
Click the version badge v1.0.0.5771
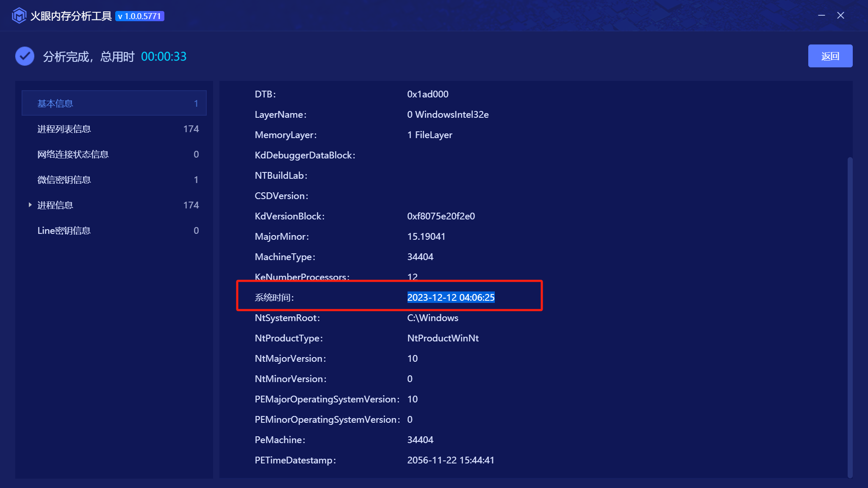[x=140, y=16]
